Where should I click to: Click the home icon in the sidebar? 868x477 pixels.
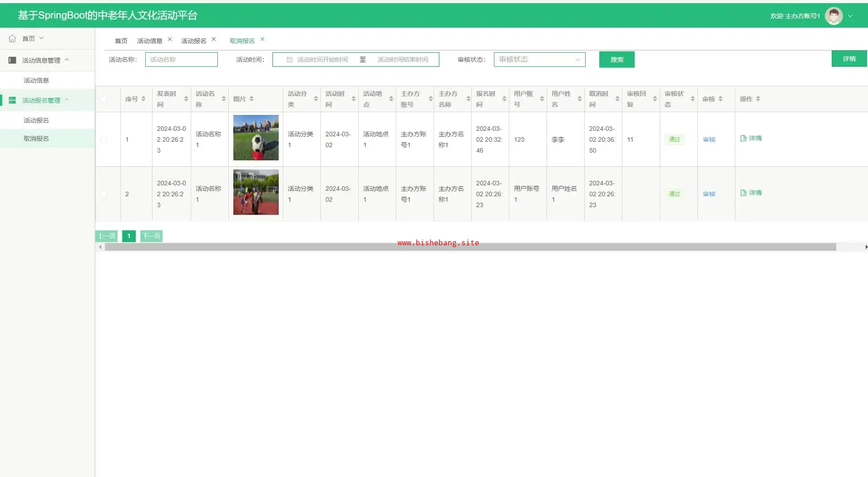pyautogui.click(x=12, y=39)
